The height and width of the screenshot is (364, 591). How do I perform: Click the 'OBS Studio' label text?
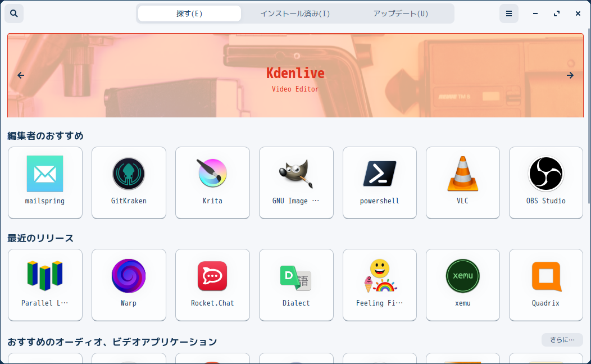coord(545,201)
